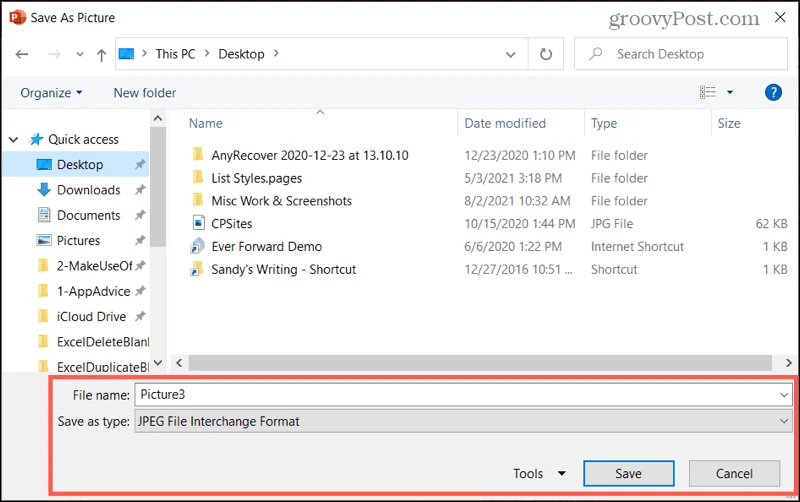Refresh the Desktop folder view

pos(546,54)
